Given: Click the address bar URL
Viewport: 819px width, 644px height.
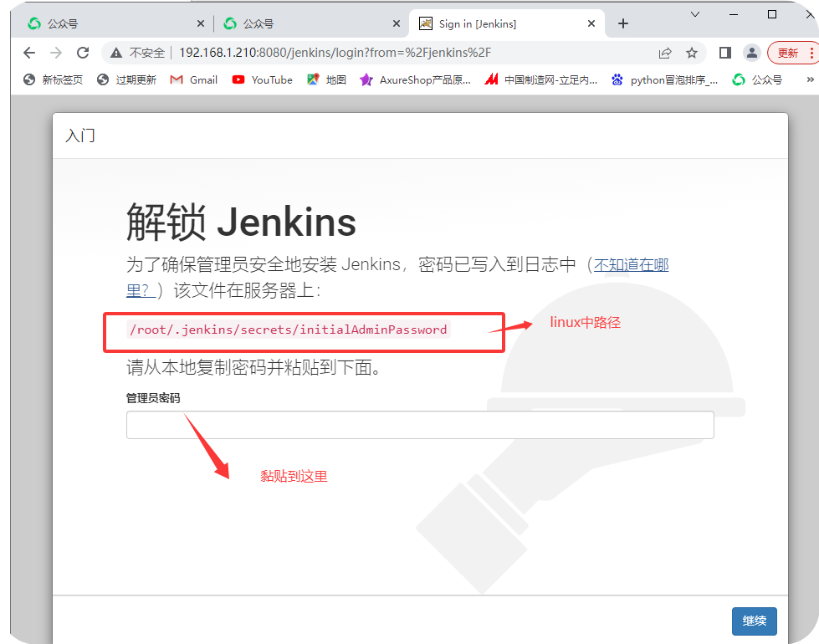Looking at the screenshot, I should tap(335, 53).
